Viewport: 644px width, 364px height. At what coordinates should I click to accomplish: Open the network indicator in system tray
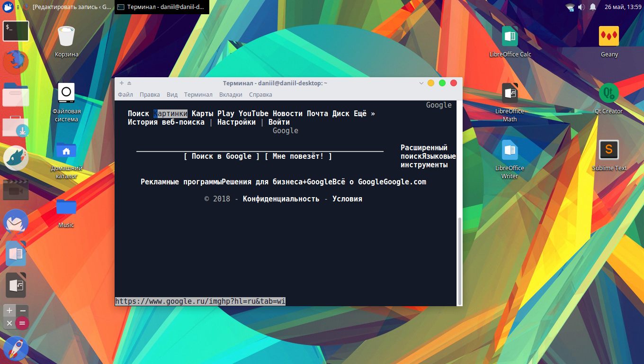570,7
